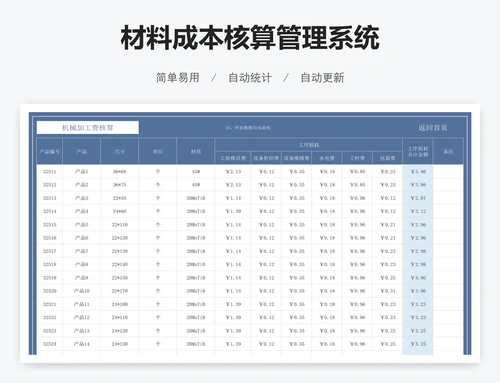Click the empty 备注 cell for 产品1
This screenshot has height=383, width=500.
tap(448, 172)
